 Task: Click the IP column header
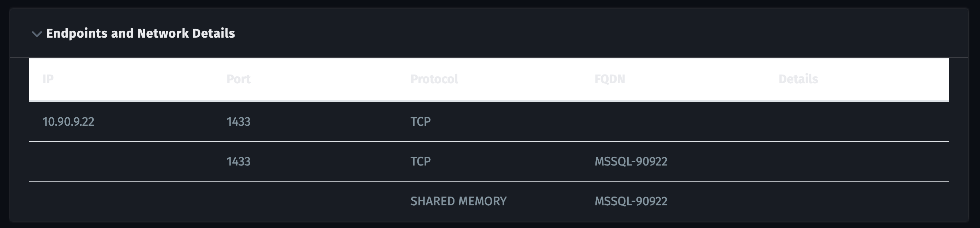point(48,79)
